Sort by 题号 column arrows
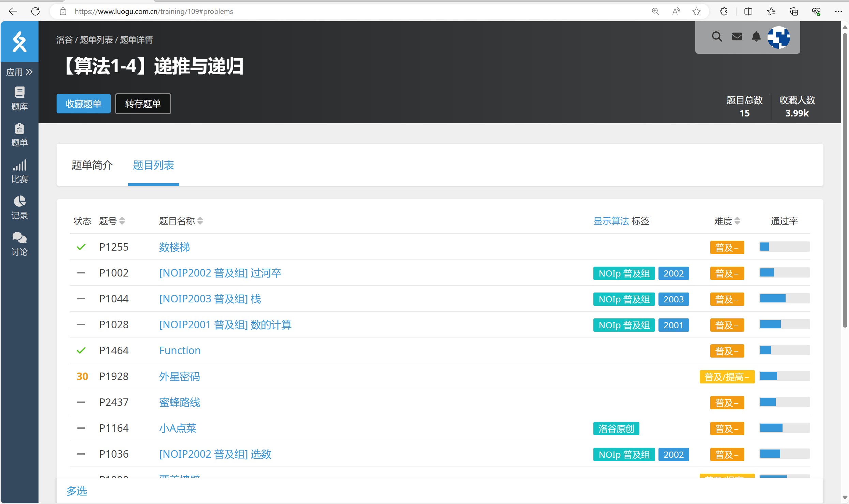This screenshot has height=504, width=849. pyautogui.click(x=122, y=221)
